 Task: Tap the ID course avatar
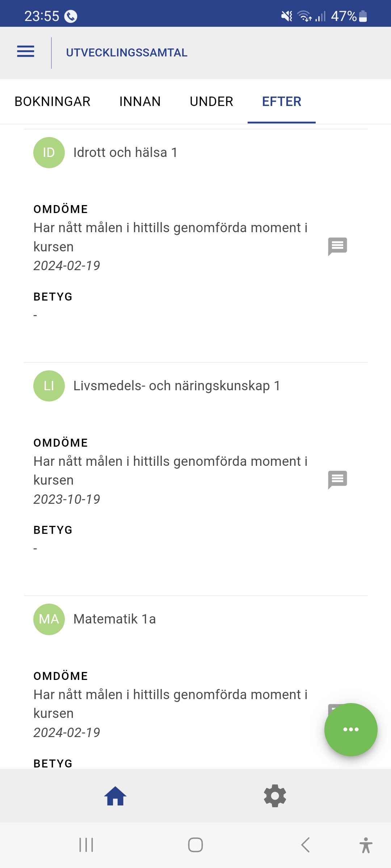[x=49, y=153]
